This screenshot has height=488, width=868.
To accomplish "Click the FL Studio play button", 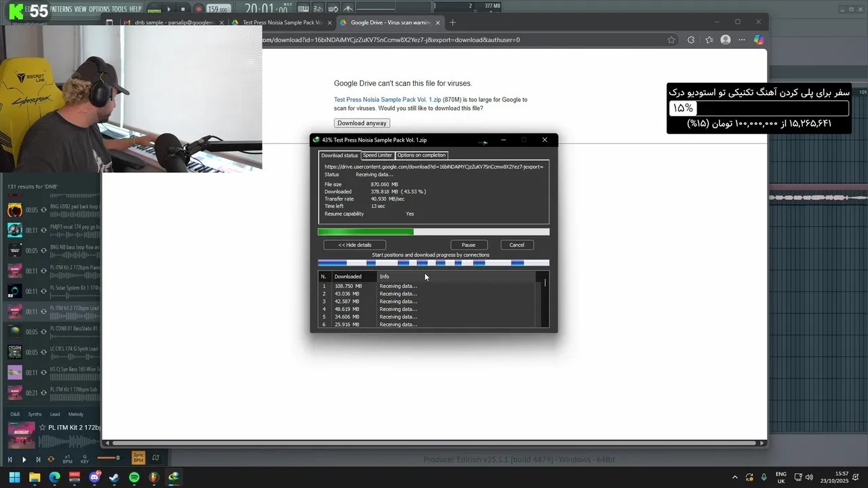I will click(x=169, y=9).
